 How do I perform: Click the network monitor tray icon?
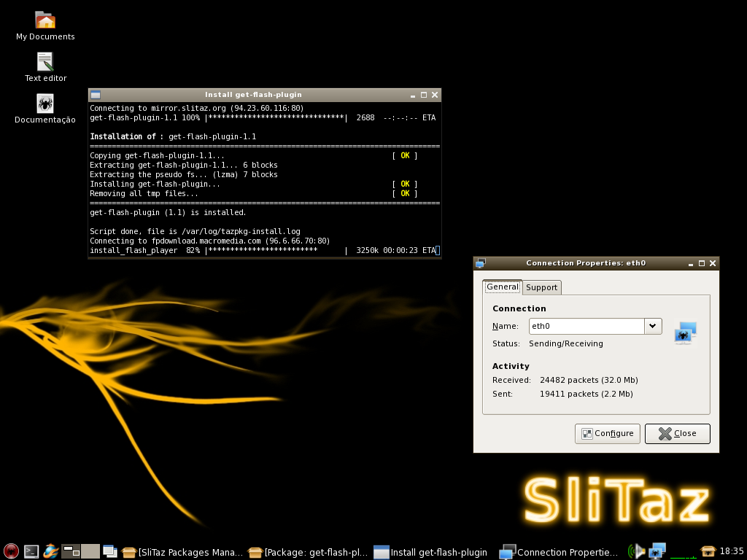pos(657,551)
